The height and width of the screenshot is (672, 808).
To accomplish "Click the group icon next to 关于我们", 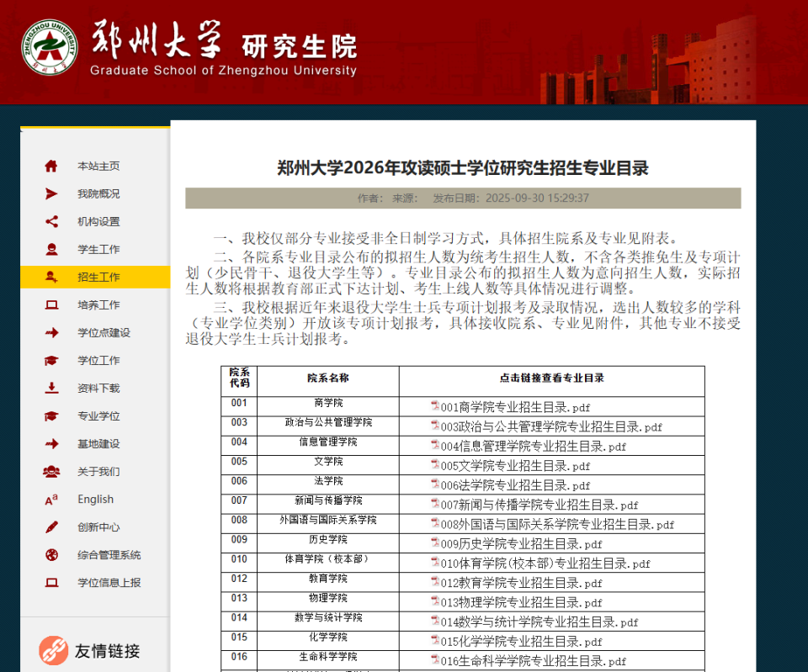I will (x=50, y=472).
